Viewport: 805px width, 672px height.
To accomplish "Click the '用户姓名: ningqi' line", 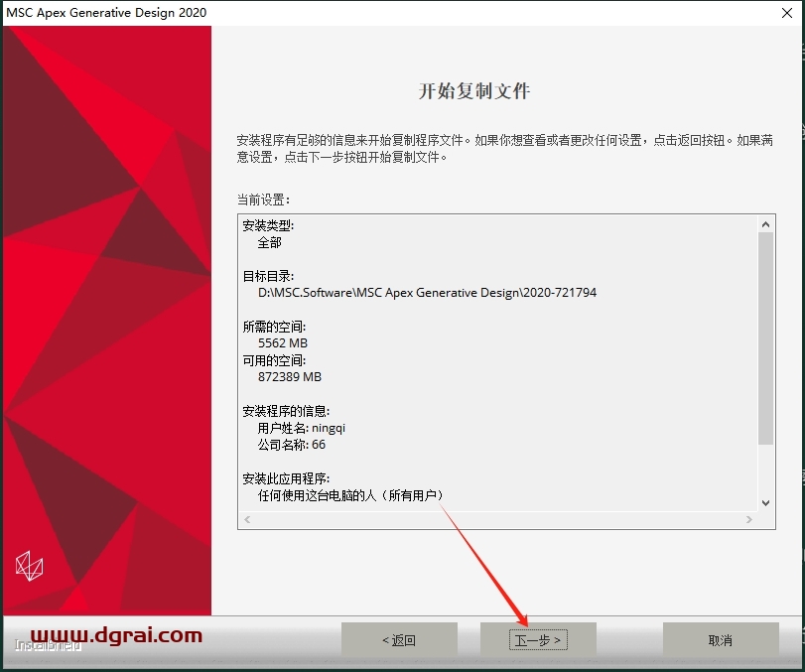I will coord(302,428).
